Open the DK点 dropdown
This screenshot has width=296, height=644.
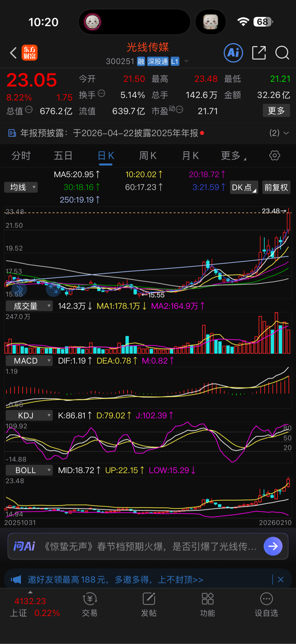[244, 188]
